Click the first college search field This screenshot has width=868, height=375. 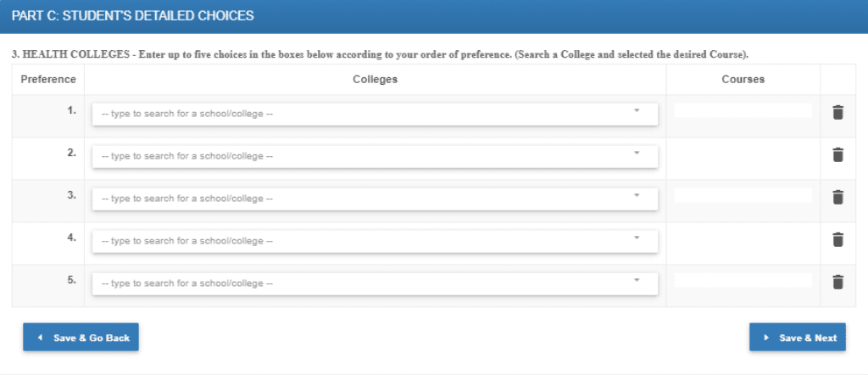[x=375, y=114]
